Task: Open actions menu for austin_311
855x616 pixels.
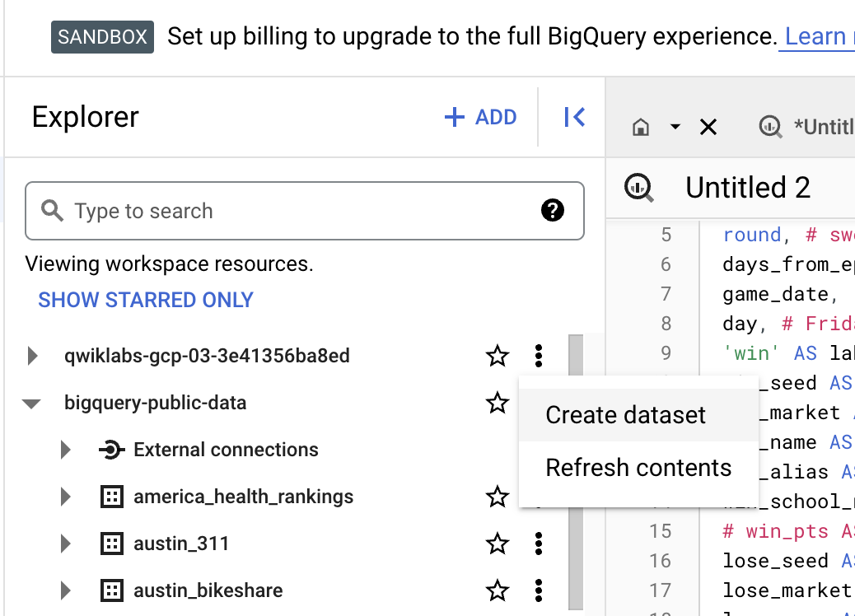Action: tap(539, 544)
